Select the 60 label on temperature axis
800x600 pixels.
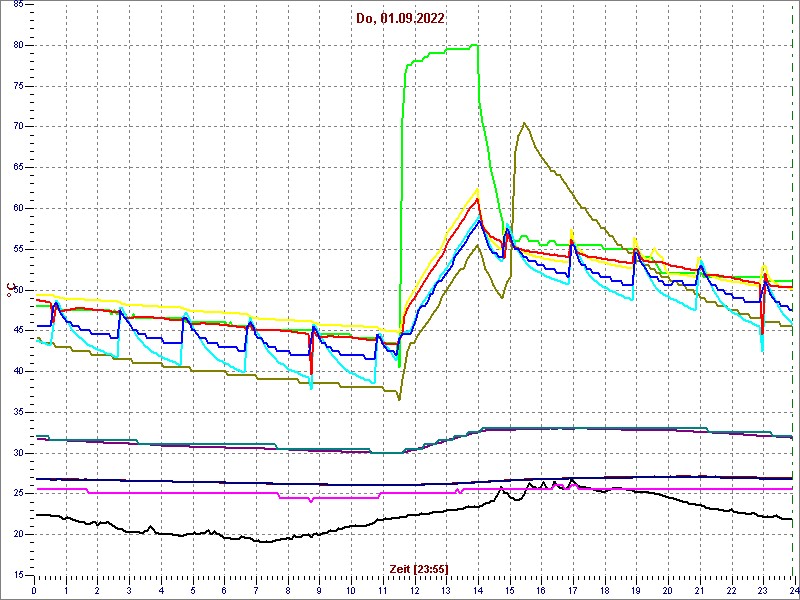coord(18,209)
